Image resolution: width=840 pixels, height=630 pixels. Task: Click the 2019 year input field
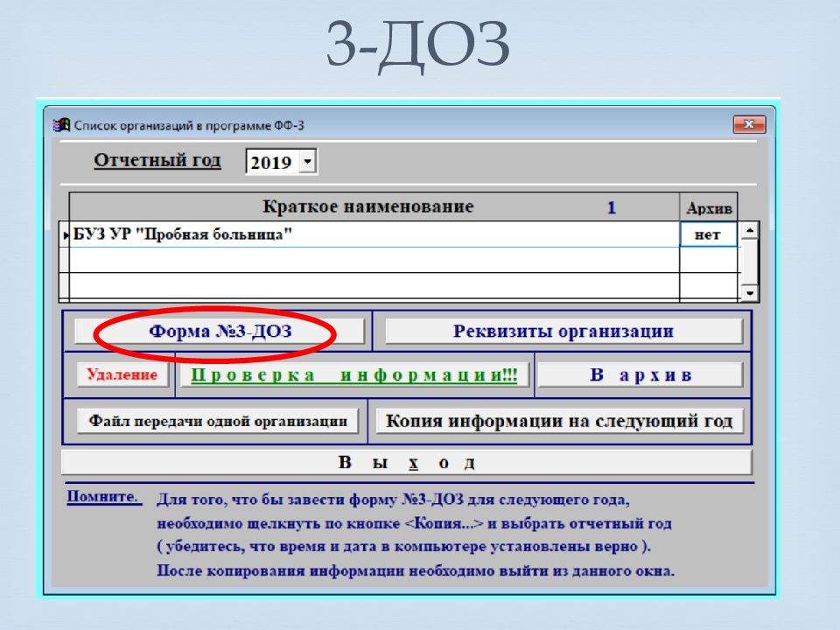point(272,163)
